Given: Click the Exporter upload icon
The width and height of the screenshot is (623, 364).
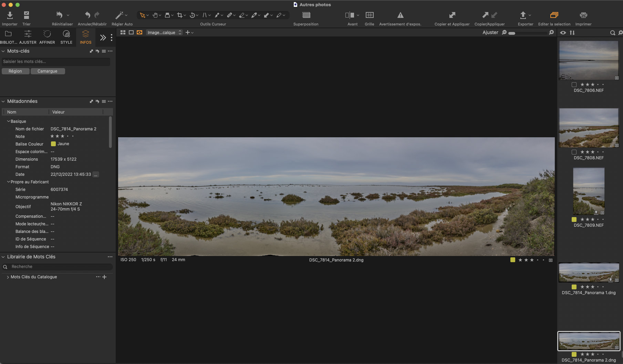Looking at the screenshot, I should pyautogui.click(x=523, y=15).
